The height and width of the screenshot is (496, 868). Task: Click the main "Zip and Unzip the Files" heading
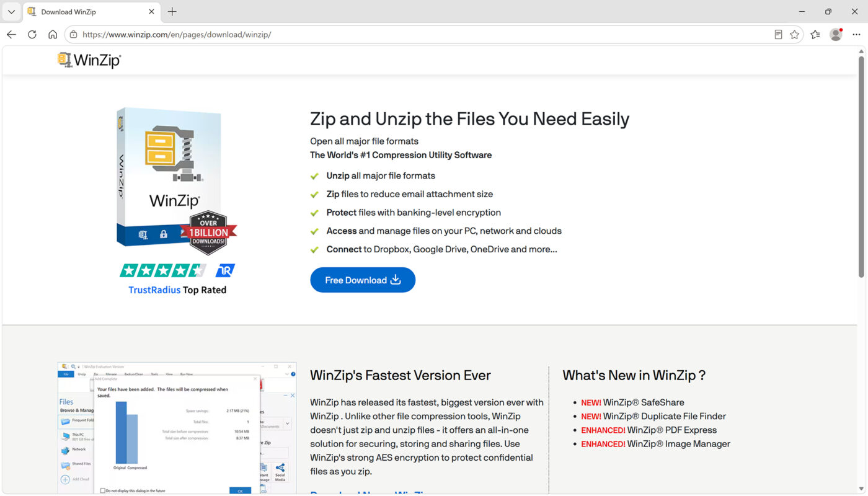point(469,119)
